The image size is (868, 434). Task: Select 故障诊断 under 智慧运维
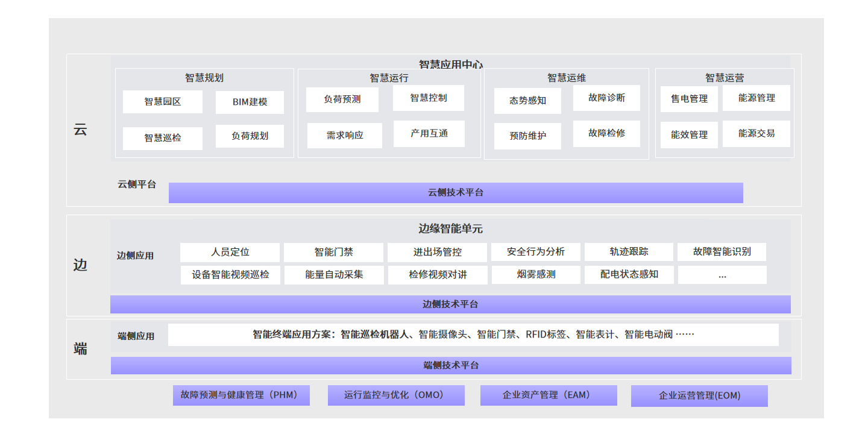click(x=606, y=98)
